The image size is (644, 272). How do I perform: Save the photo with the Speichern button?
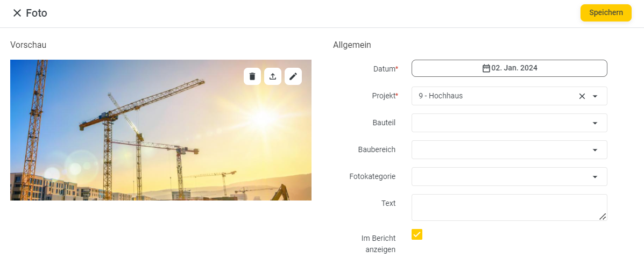[606, 13]
